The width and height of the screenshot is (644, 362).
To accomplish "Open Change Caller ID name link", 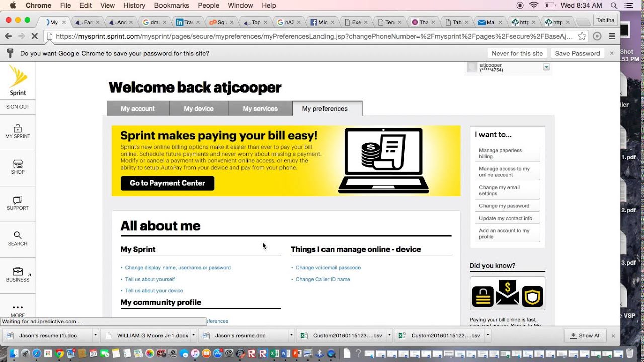I will coord(323,279).
